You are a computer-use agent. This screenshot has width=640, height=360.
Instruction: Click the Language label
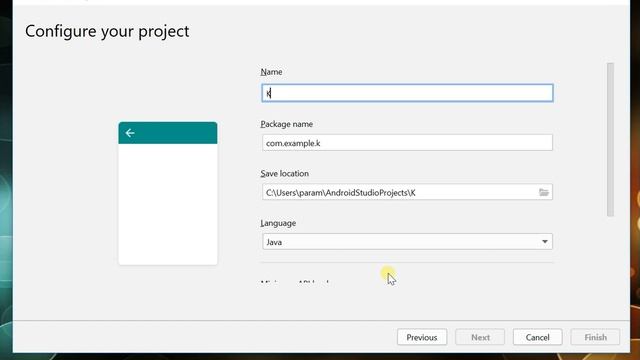pyautogui.click(x=278, y=223)
